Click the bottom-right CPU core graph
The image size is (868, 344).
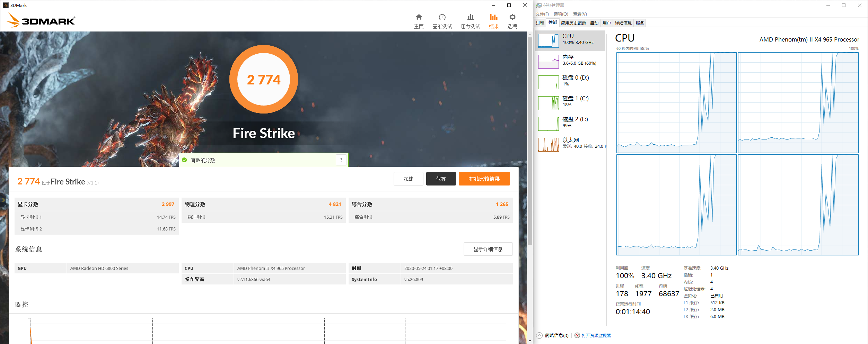coord(798,205)
